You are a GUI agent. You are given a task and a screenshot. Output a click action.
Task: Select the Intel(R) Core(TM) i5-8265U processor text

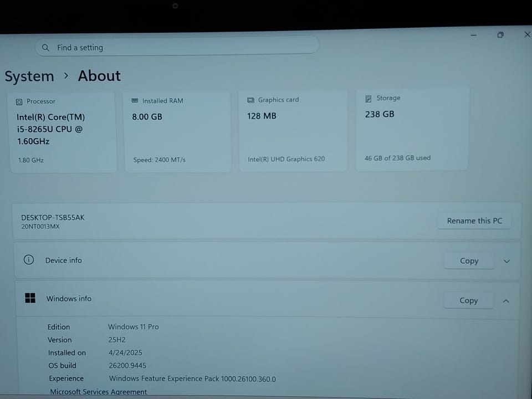tap(51, 129)
